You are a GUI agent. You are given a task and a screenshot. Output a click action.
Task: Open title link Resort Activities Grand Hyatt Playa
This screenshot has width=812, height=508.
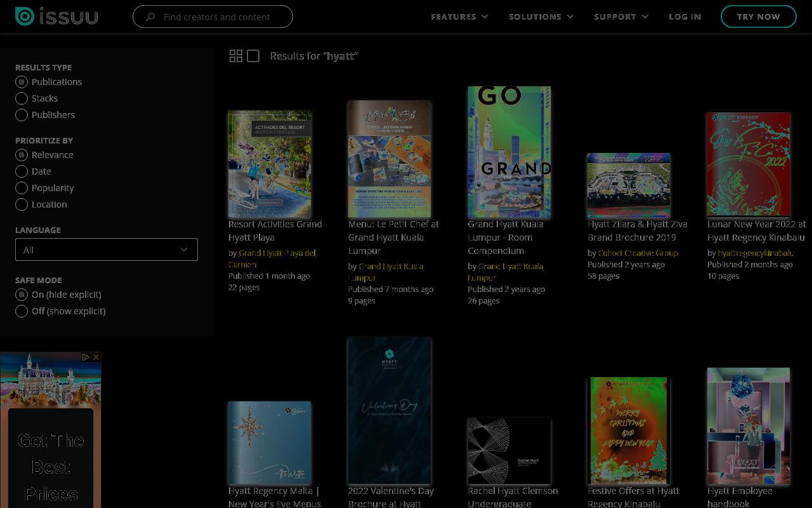pos(275,231)
